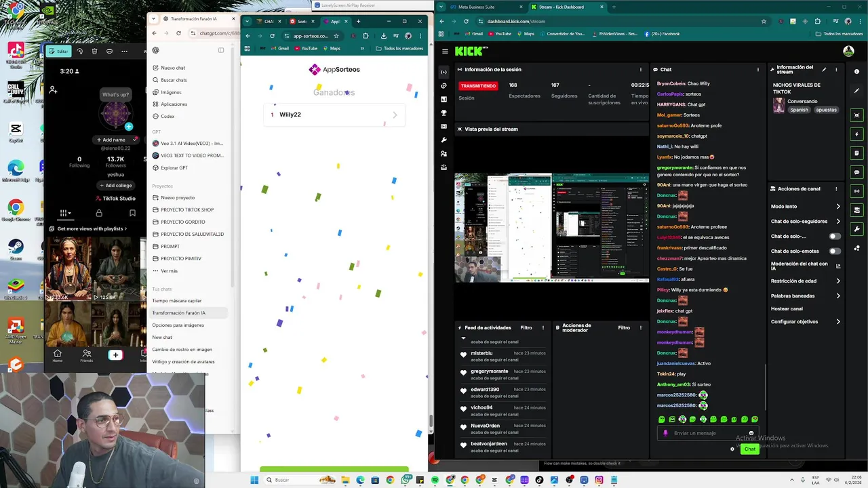The image size is (868, 488).
Task: Open Buscar chats in ChatGPT sidebar
Action: coord(174,80)
